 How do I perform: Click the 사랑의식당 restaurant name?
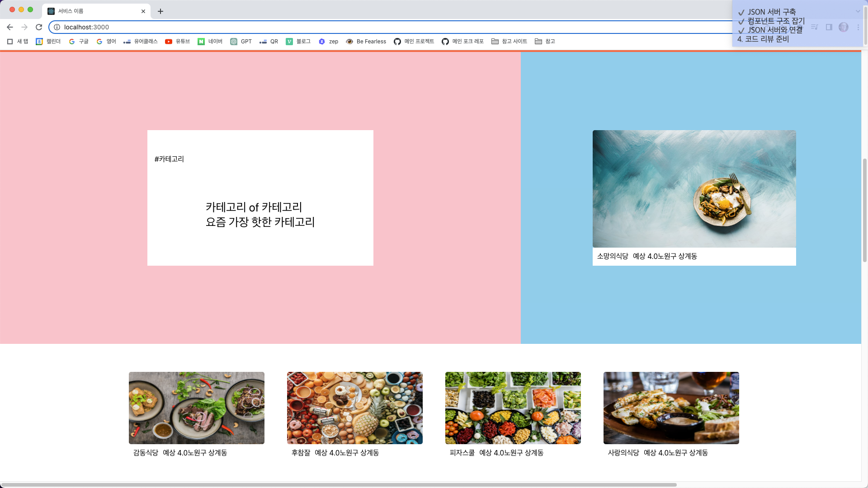(623, 453)
